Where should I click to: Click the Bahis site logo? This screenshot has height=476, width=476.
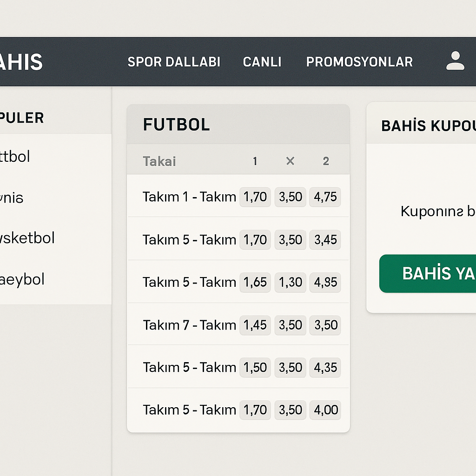pos(21,62)
